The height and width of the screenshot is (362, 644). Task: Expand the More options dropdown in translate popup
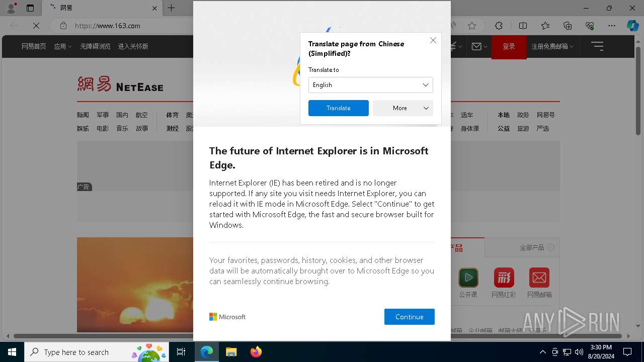pos(403,108)
